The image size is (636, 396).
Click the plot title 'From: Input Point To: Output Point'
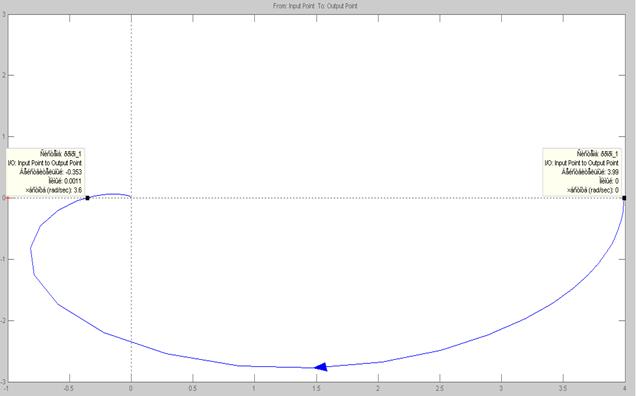[x=315, y=6]
